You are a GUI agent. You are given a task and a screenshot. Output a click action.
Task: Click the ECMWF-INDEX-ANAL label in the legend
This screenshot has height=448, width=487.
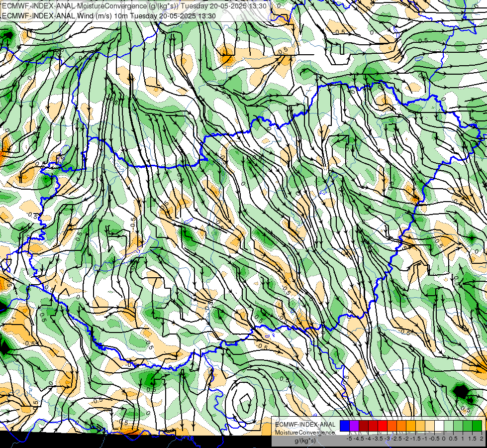[x=305, y=425]
